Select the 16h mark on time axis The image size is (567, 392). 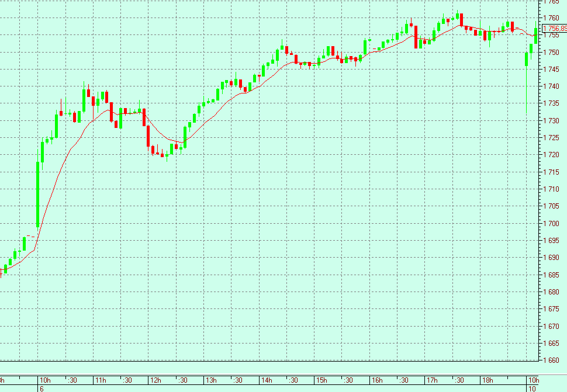[x=377, y=380]
